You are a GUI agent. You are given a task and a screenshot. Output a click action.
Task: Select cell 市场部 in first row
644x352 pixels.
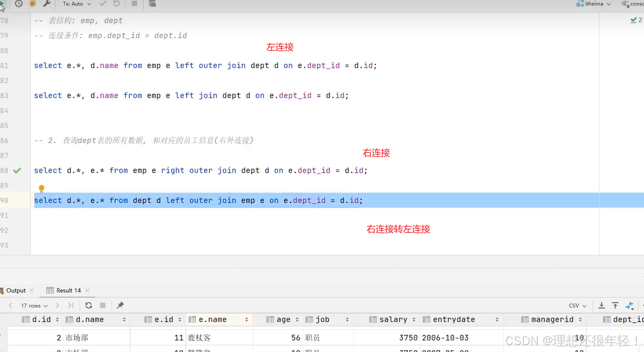[x=96, y=338]
